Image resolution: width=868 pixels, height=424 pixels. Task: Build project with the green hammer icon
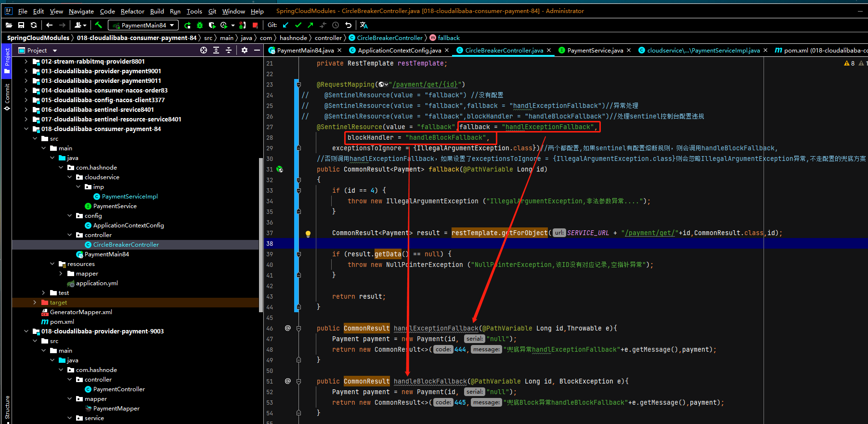[x=99, y=25]
